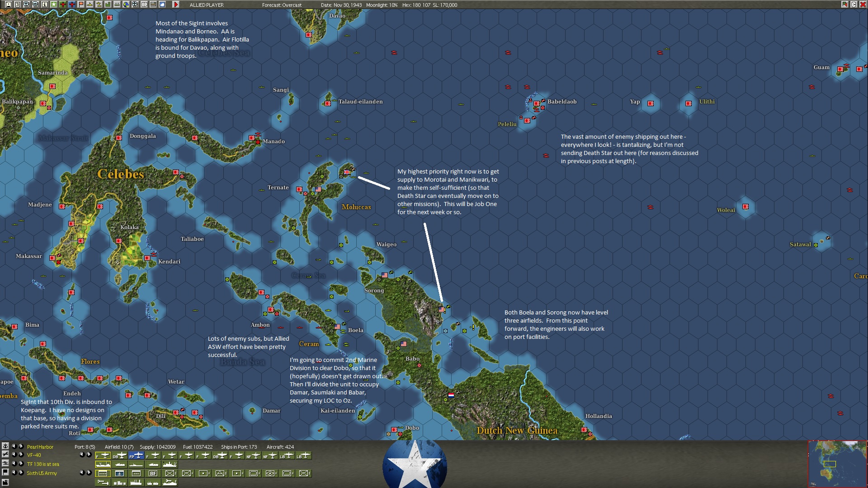Click previous arrow left of Sixth US Army
This screenshot has width=868, height=488.
tap(14, 473)
